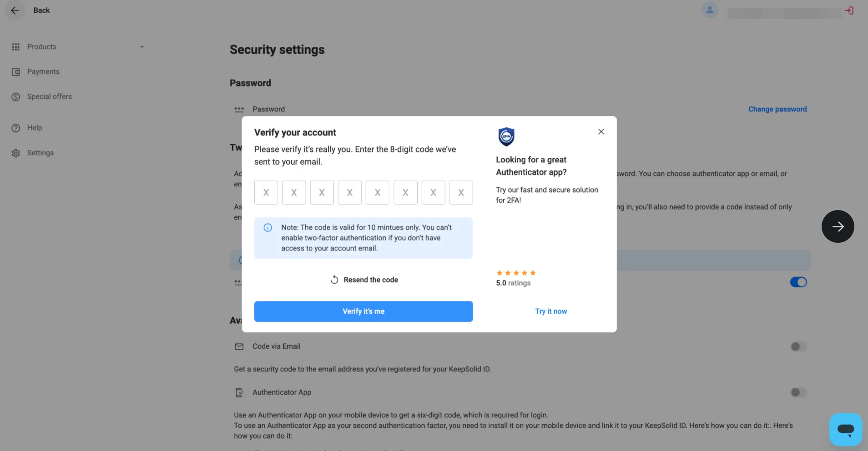Click the first code digit input box
This screenshot has height=451, width=868.
[266, 193]
